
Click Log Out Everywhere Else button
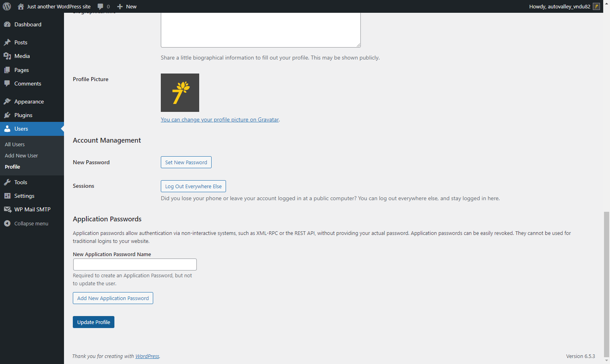(193, 186)
